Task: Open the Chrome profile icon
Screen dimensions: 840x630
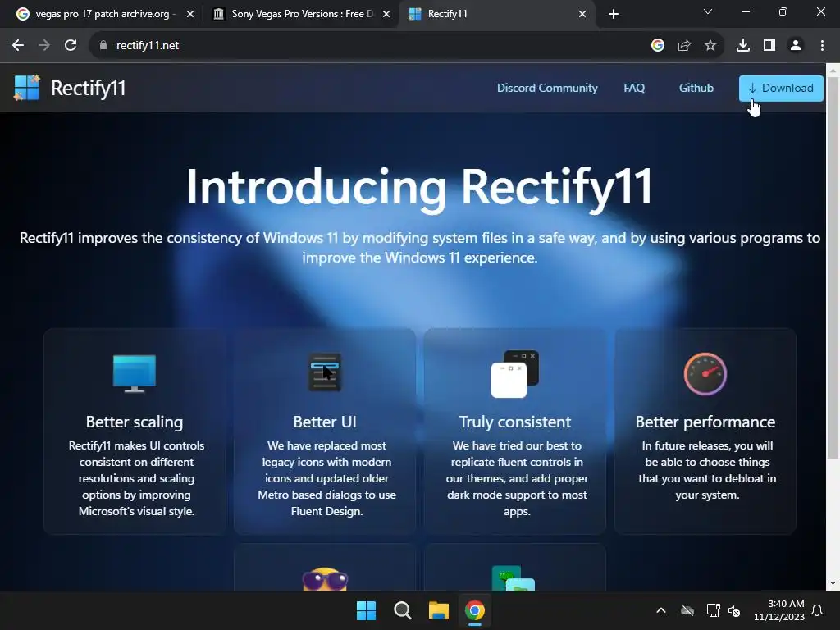Action: click(x=796, y=45)
